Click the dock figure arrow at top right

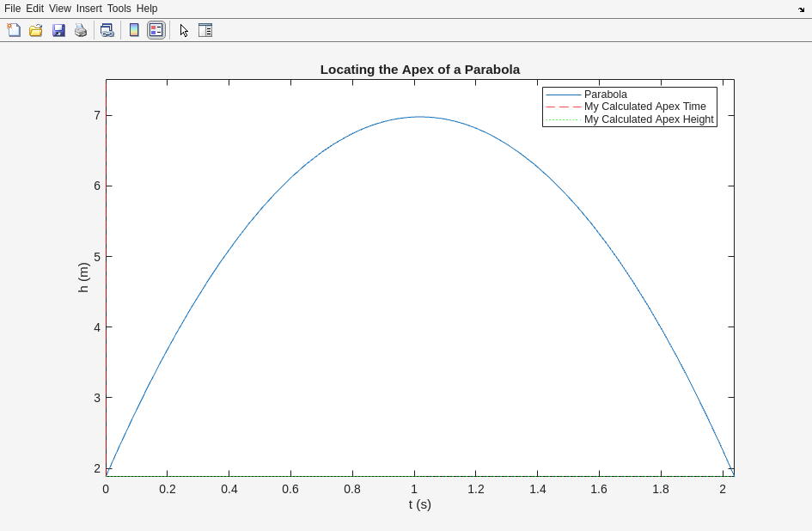click(x=801, y=9)
